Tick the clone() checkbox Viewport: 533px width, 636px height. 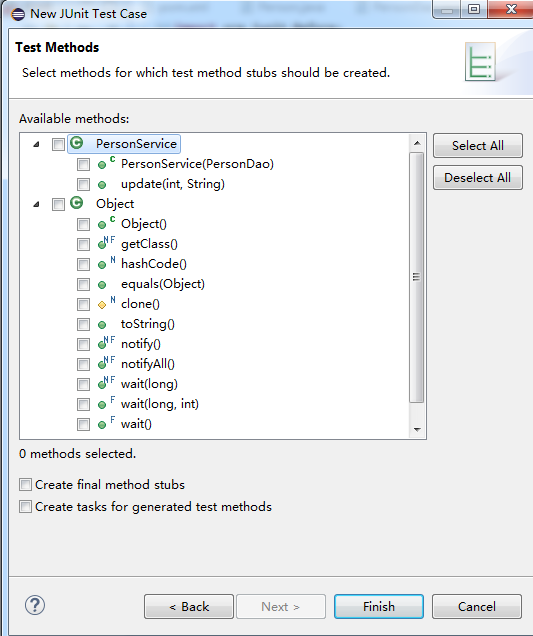84,304
